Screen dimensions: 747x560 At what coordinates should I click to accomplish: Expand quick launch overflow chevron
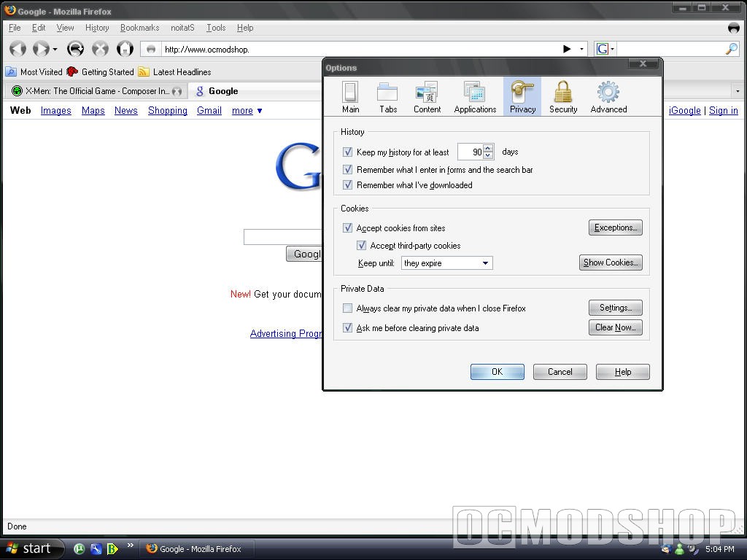(x=130, y=545)
